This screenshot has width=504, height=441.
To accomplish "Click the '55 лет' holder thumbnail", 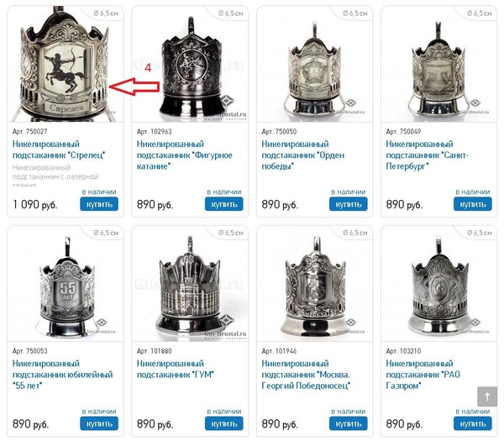I will pyautogui.click(x=66, y=284).
